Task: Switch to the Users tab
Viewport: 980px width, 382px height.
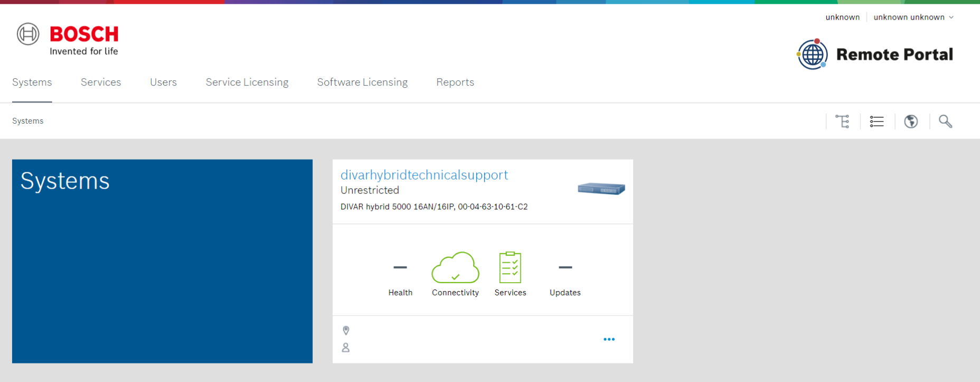Action: (163, 82)
